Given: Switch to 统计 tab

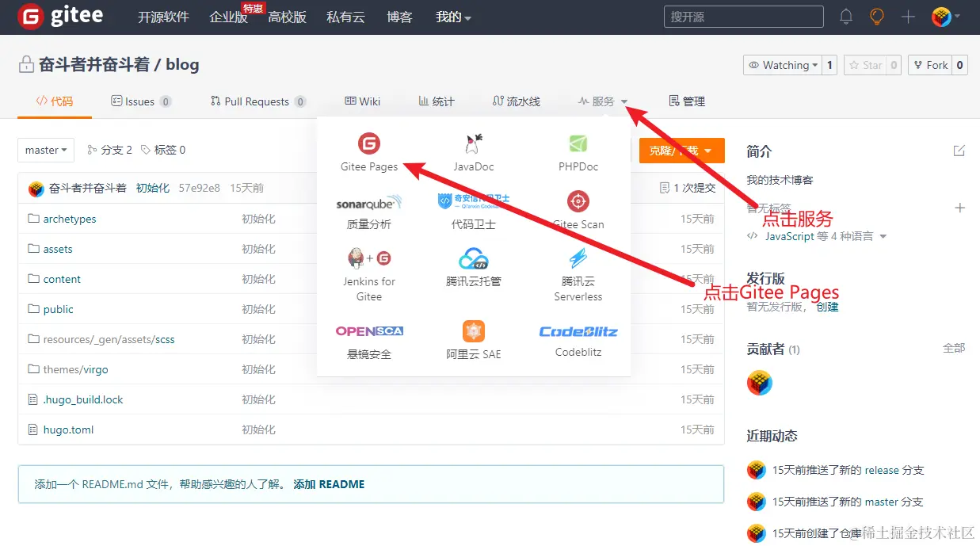Looking at the screenshot, I should click(x=437, y=101).
